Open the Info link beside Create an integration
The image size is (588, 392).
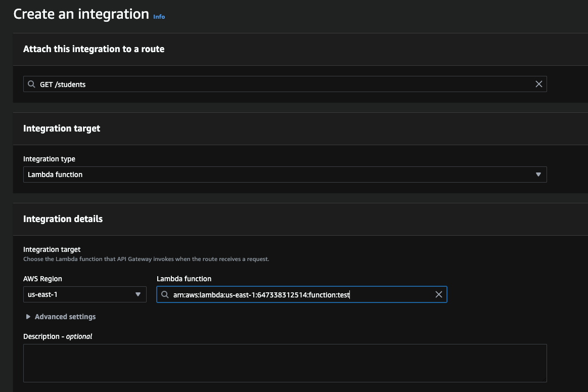click(159, 17)
